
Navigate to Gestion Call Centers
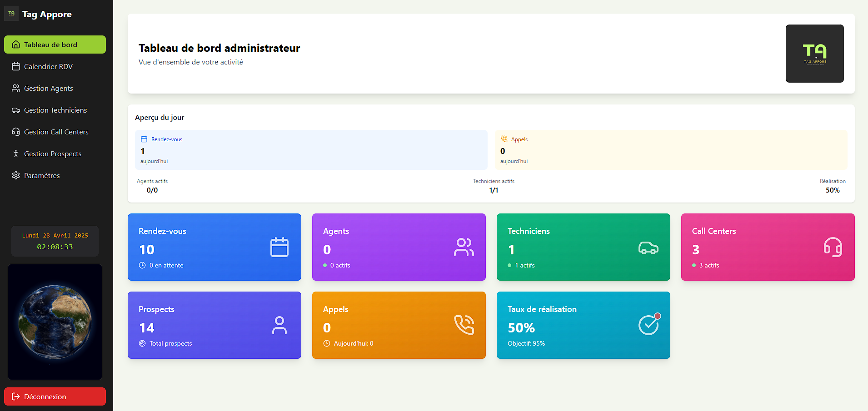pyautogui.click(x=56, y=132)
